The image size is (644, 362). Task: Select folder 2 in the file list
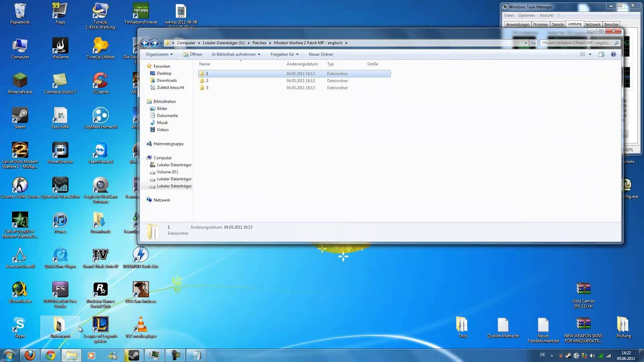(x=207, y=80)
